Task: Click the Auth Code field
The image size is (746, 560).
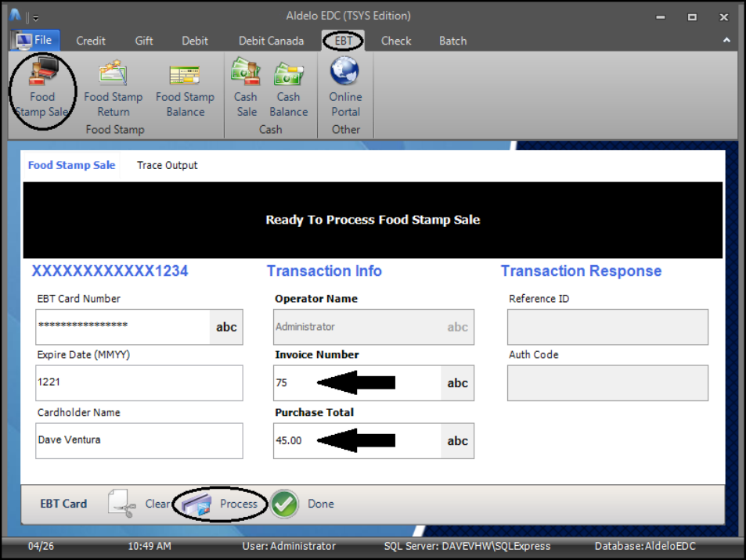Action: 607,382
